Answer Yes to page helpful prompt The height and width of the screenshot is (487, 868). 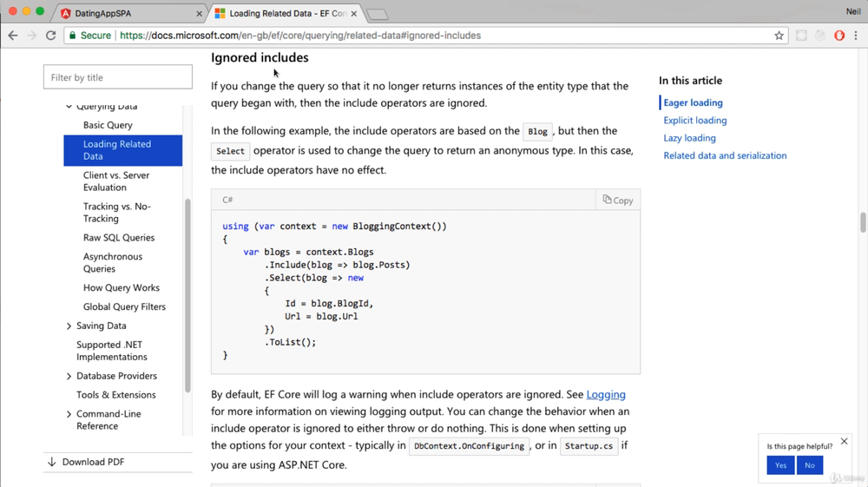(780, 465)
